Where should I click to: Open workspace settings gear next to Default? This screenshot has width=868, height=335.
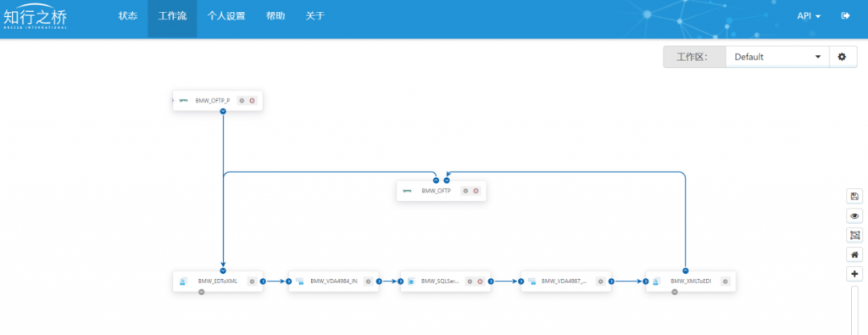coord(842,57)
